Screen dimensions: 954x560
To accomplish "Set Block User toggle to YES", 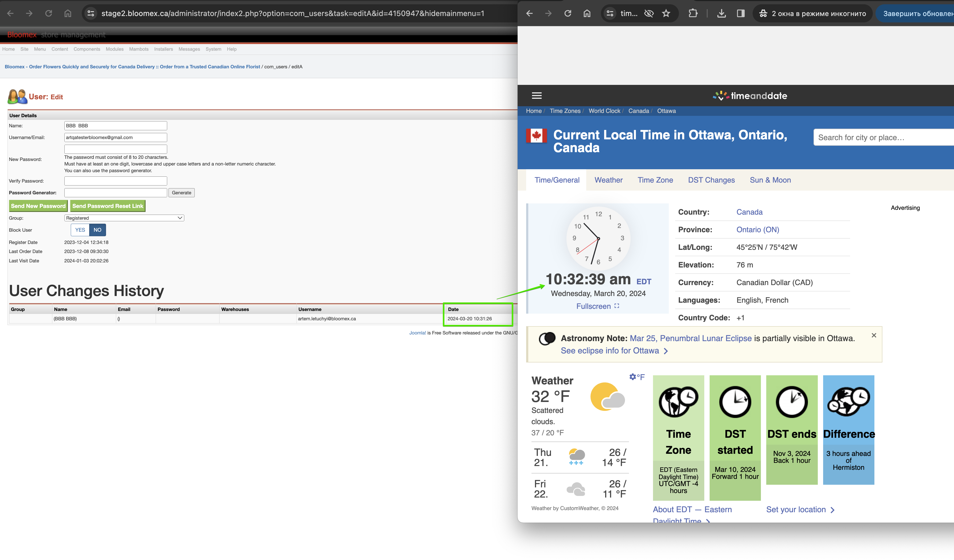I will 80,230.
